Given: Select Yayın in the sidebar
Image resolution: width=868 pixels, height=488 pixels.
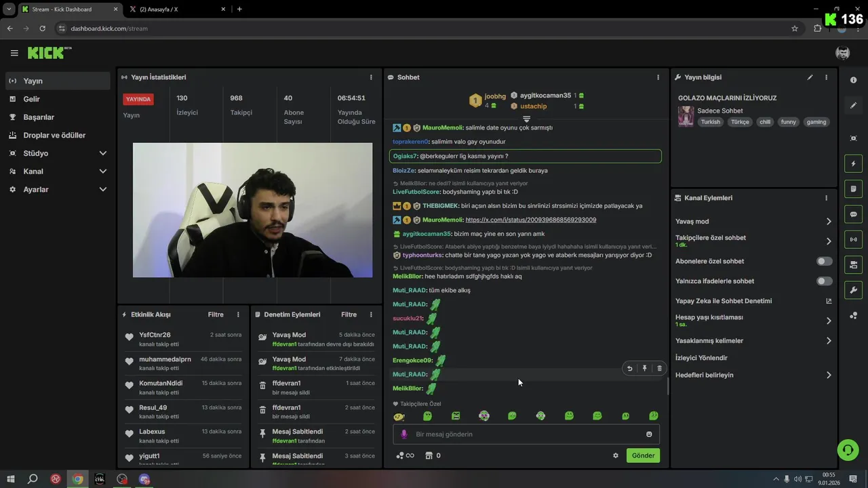Looking at the screenshot, I should [x=58, y=81].
